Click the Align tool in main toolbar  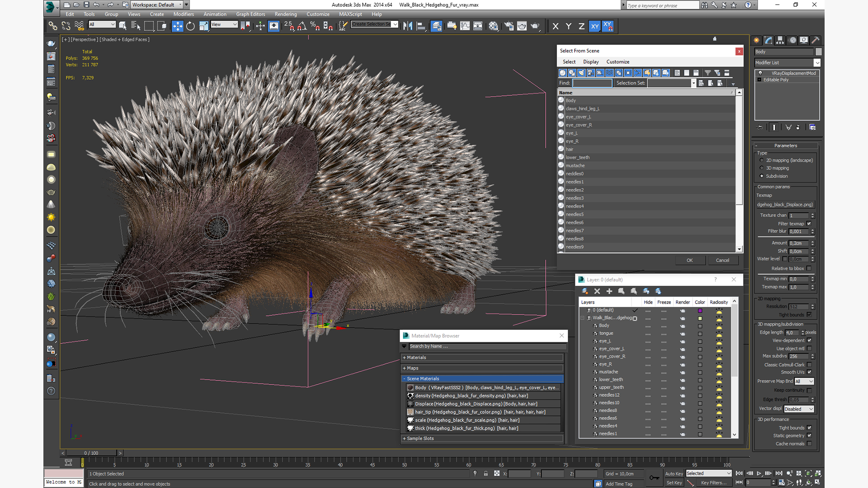421,26
